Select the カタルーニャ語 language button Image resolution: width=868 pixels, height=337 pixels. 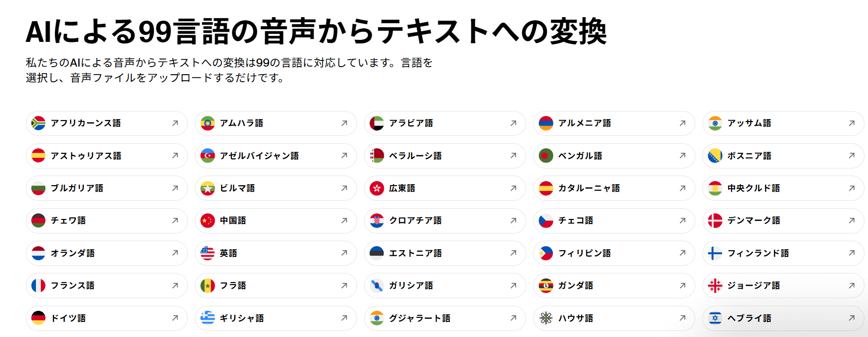click(614, 188)
